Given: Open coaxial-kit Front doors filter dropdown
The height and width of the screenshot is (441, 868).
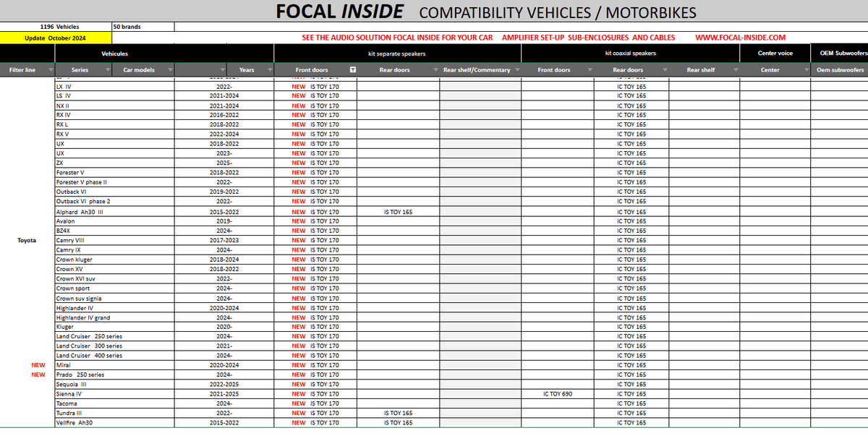Looking at the screenshot, I should click(590, 70).
